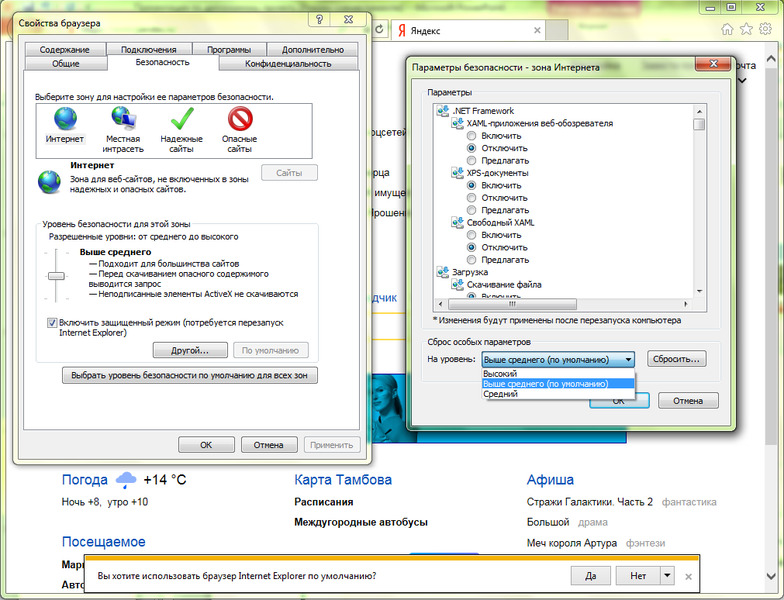Choose Выше среднего (по умолчанию) list option

tap(558, 384)
